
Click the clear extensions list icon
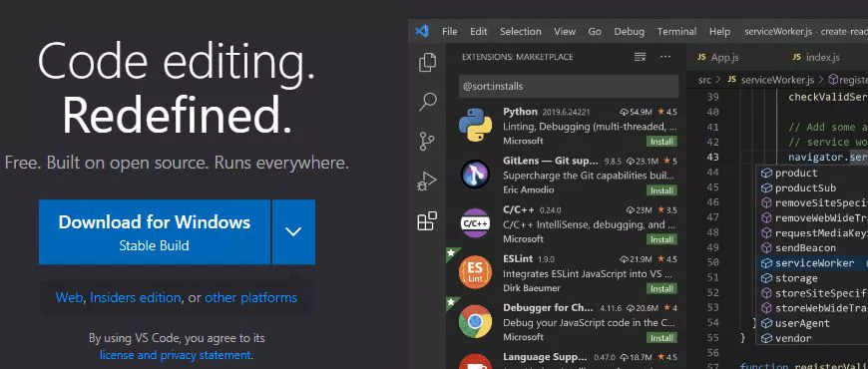click(640, 57)
